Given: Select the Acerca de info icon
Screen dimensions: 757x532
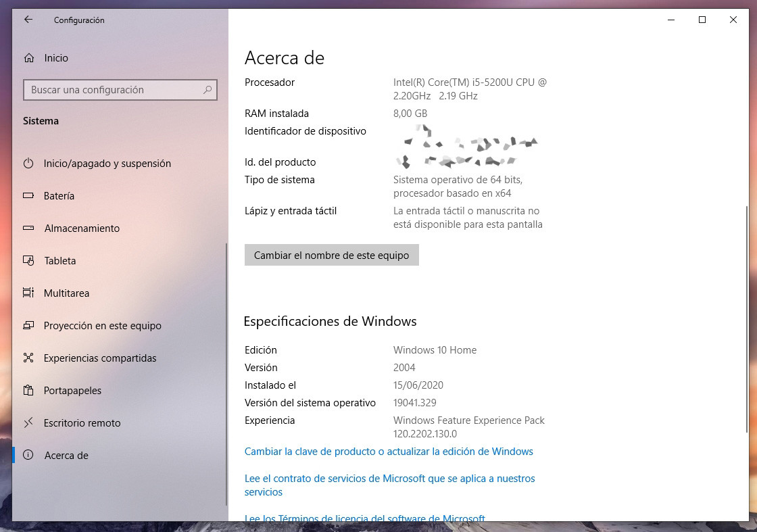Looking at the screenshot, I should (28, 456).
